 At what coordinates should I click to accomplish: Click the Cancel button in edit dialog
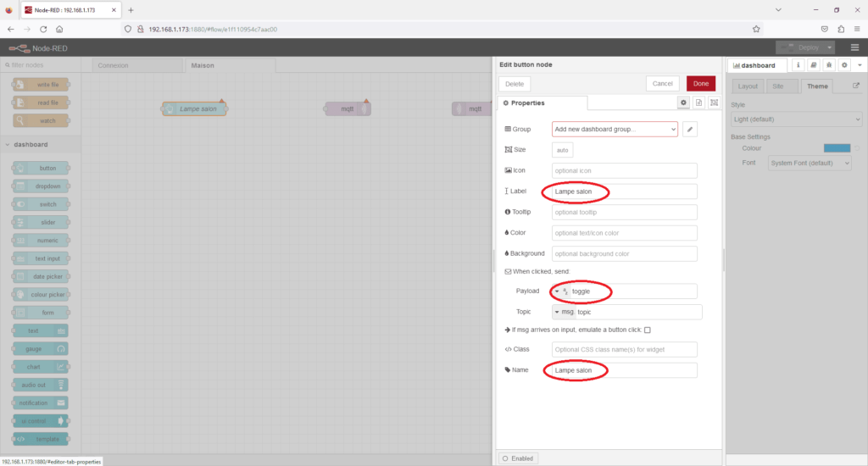tap(662, 83)
